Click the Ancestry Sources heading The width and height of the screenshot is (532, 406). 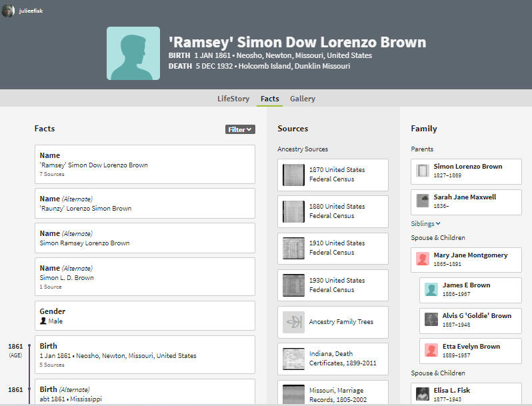303,149
